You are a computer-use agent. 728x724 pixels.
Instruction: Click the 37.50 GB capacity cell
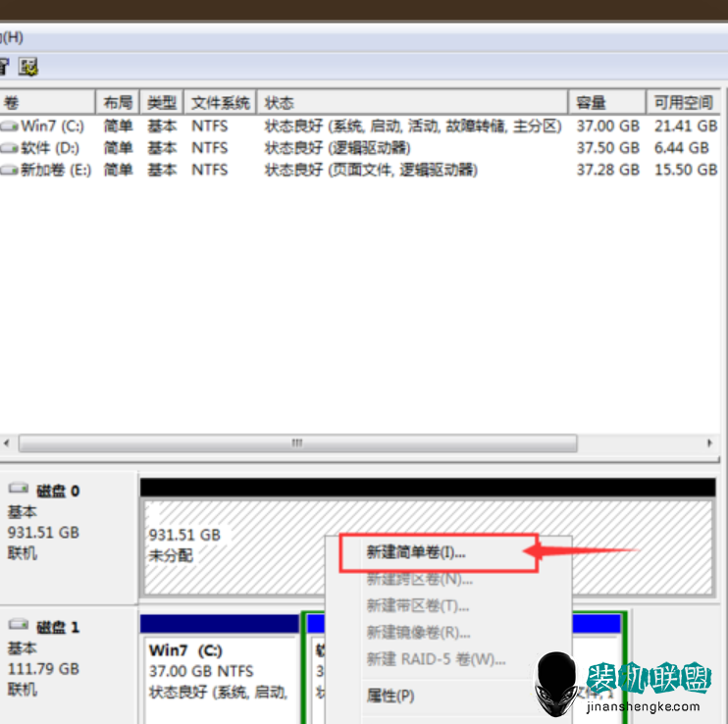pos(607,148)
